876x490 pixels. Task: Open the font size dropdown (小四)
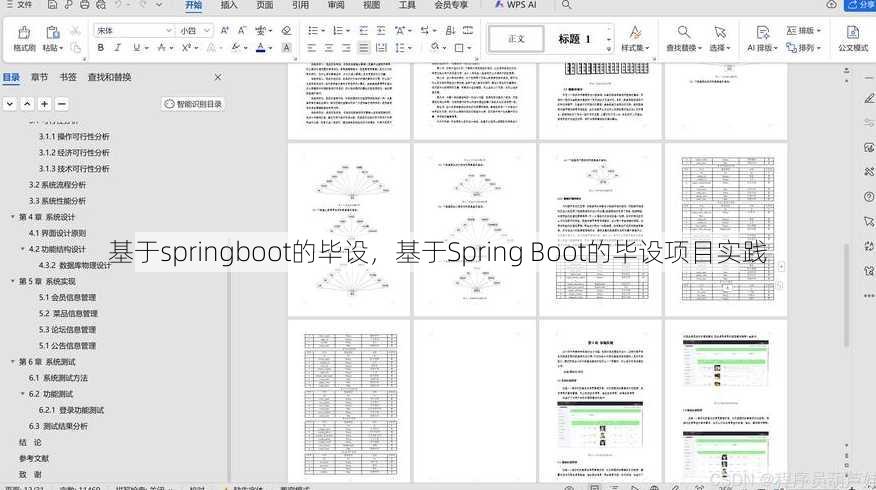coord(207,30)
